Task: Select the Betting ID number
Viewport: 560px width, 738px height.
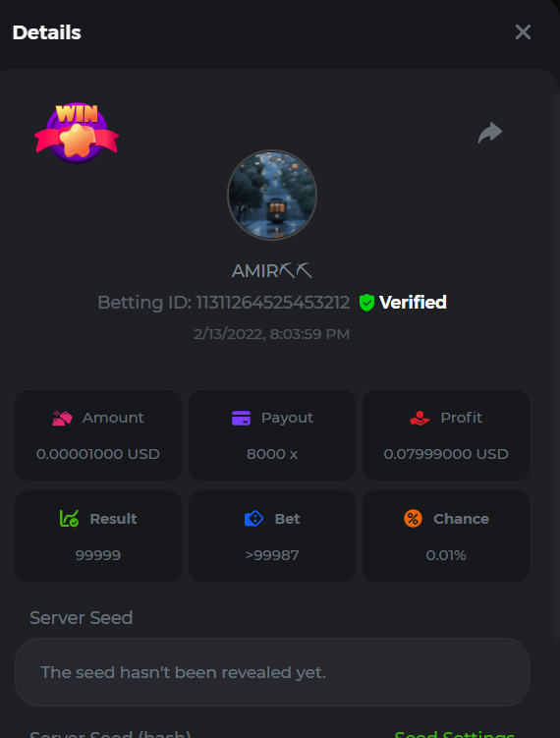Action: [272, 303]
